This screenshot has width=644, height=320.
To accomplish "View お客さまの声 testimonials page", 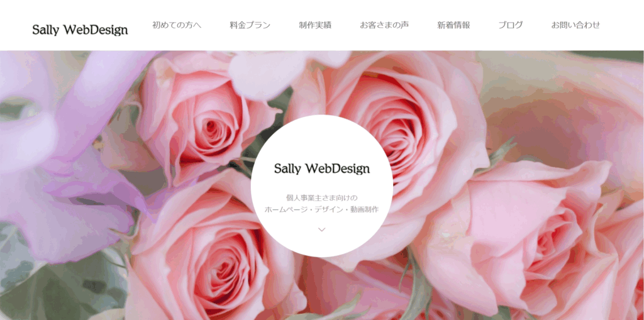I will 384,25.
